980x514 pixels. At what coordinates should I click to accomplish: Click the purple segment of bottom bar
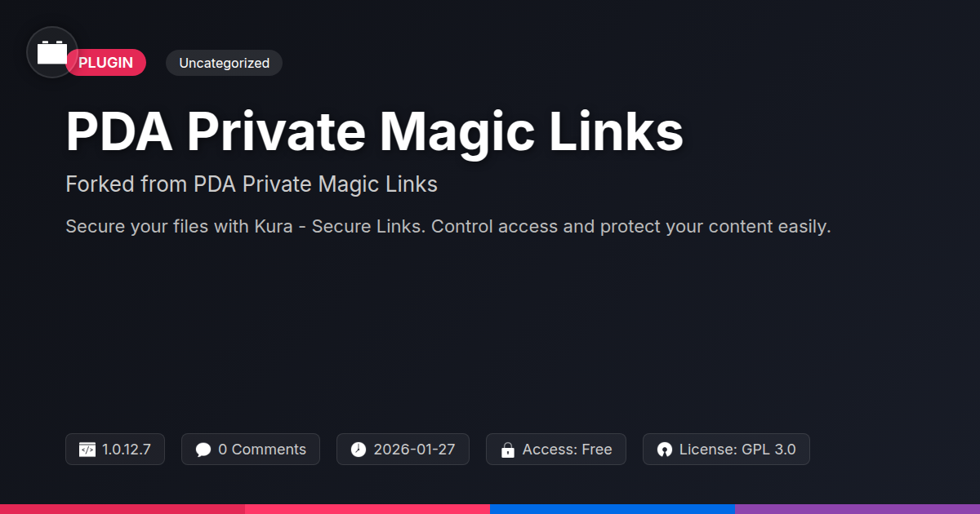(857, 509)
